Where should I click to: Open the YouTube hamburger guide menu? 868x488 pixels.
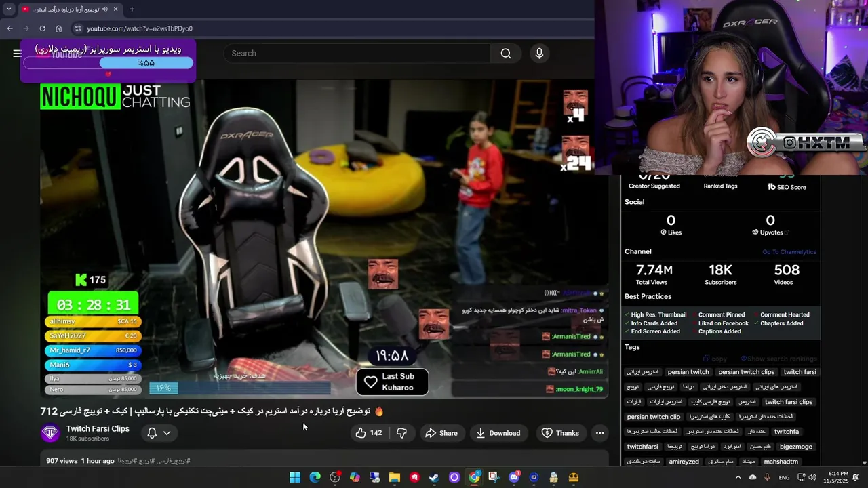[17, 53]
